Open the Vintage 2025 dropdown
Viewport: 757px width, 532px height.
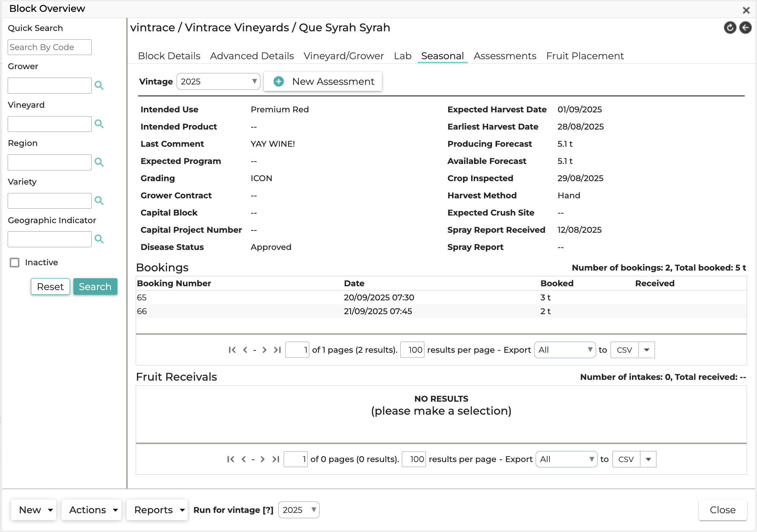[x=218, y=81]
